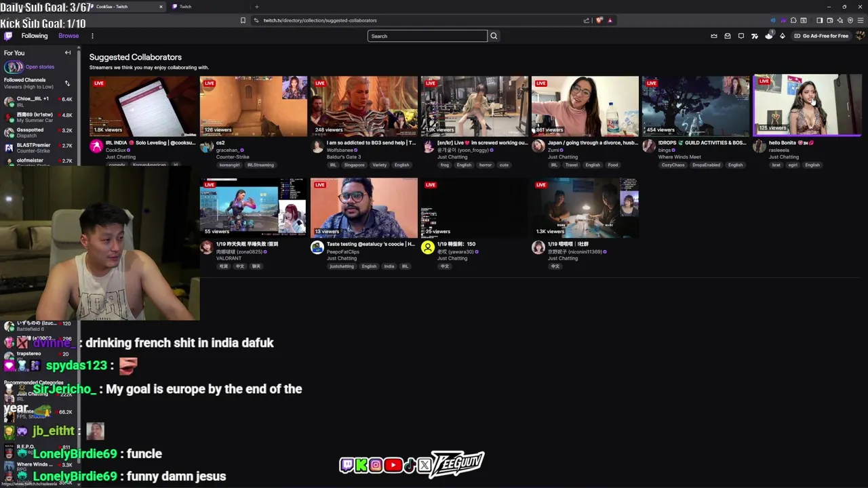Open the notifications inbox icon
Screen dimensions: 868x488
(728, 36)
